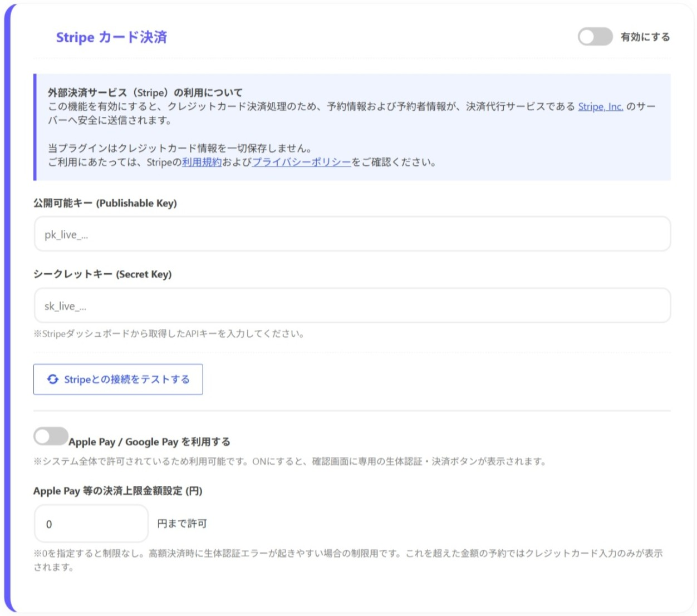This screenshot has height=616, width=697.
Task: Enable Stripe card payment toggle
Action: 595,37
